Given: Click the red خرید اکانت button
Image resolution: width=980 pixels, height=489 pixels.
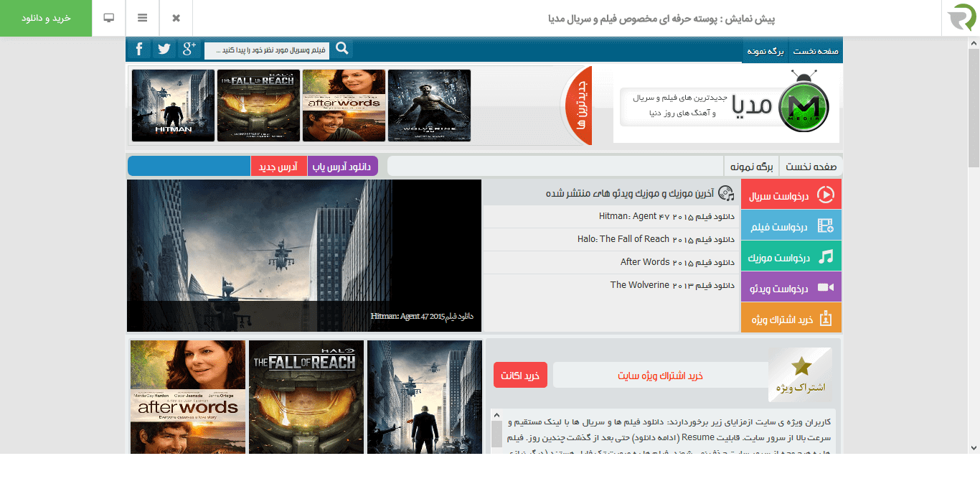Looking at the screenshot, I should click(520, 376).
